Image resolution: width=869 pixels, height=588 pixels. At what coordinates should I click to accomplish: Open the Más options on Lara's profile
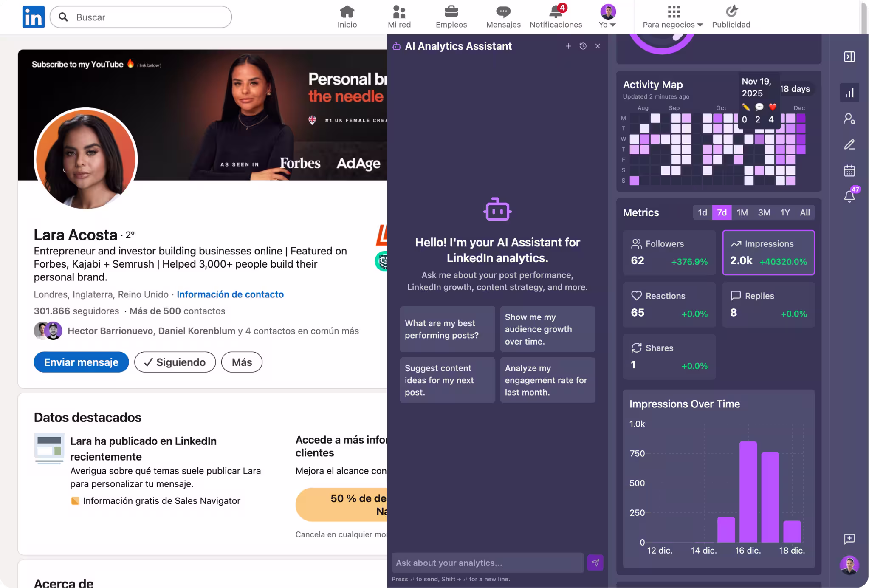(x=241, y=362)
